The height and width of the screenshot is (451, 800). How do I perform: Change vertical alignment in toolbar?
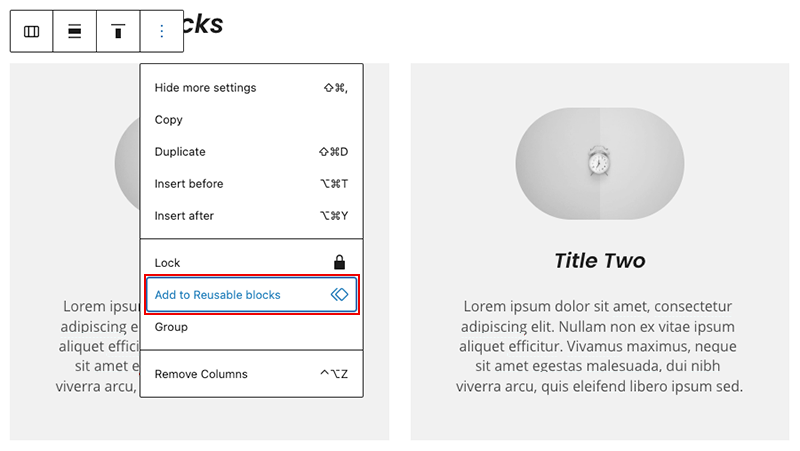pos(118,32)
